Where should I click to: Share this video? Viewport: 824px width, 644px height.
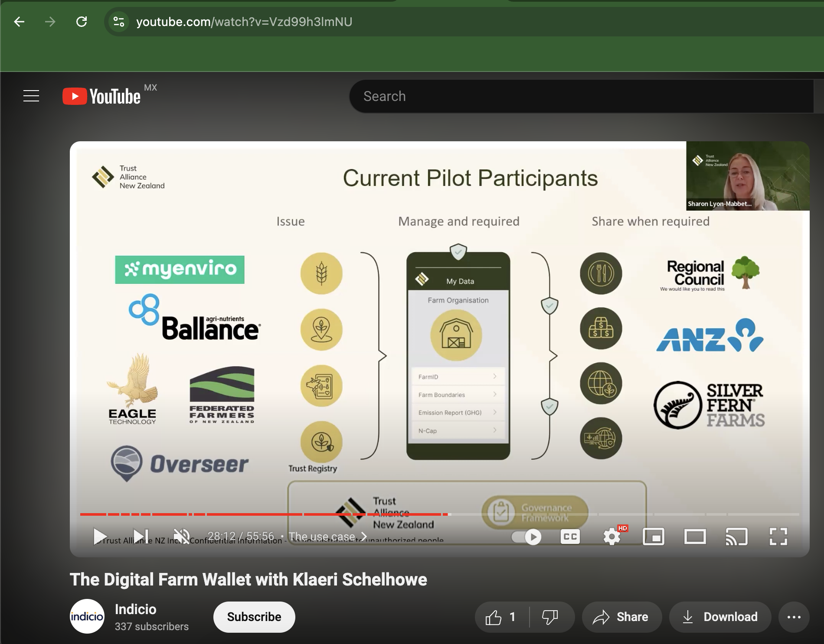point(622,617)
